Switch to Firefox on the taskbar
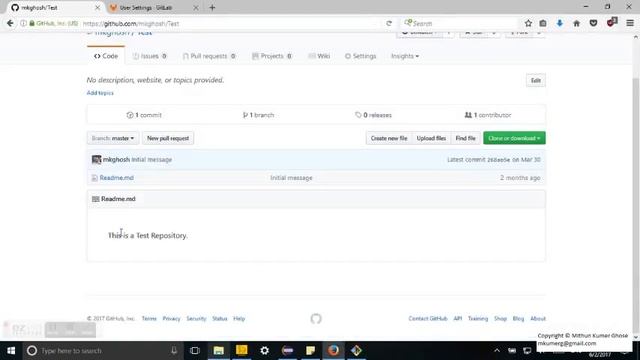Screen dimensions: 640x360 (x=333, y=351)
